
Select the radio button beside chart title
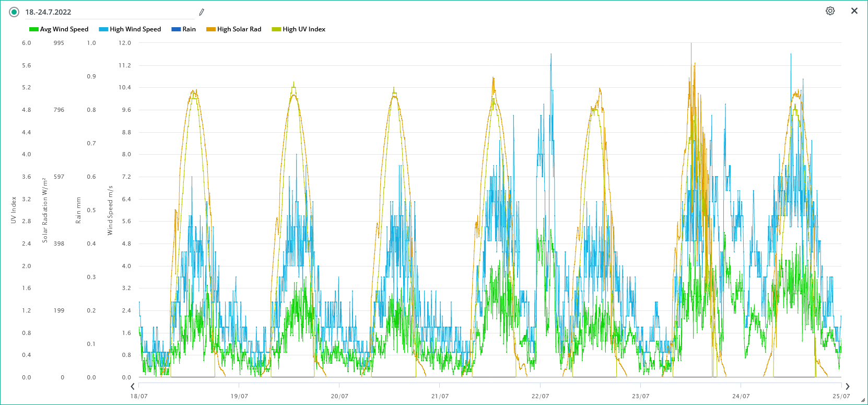click(14, 12)
